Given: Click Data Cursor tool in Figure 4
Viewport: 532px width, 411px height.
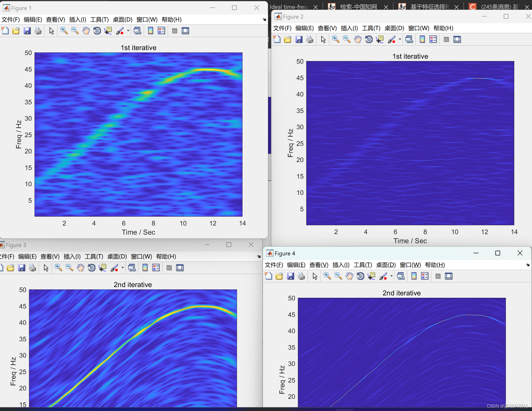Looking at the screenshot, I should 371,276.
